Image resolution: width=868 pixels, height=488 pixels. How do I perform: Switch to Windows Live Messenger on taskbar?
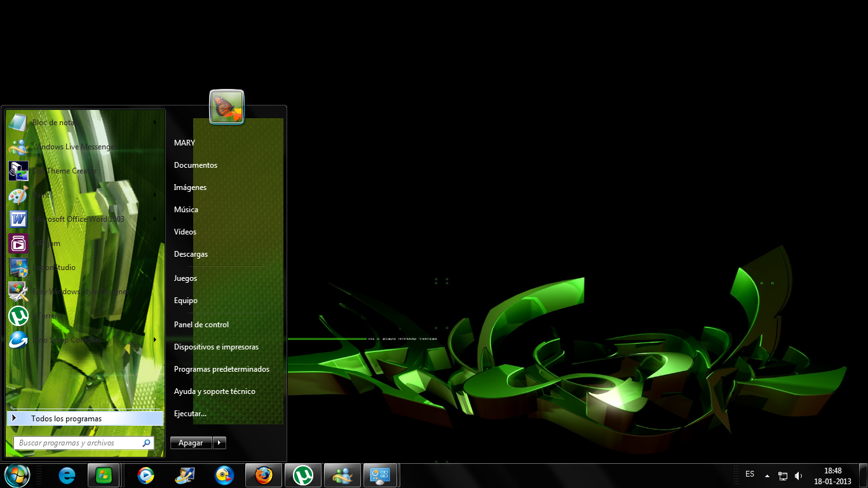click(x=342, y=475)
